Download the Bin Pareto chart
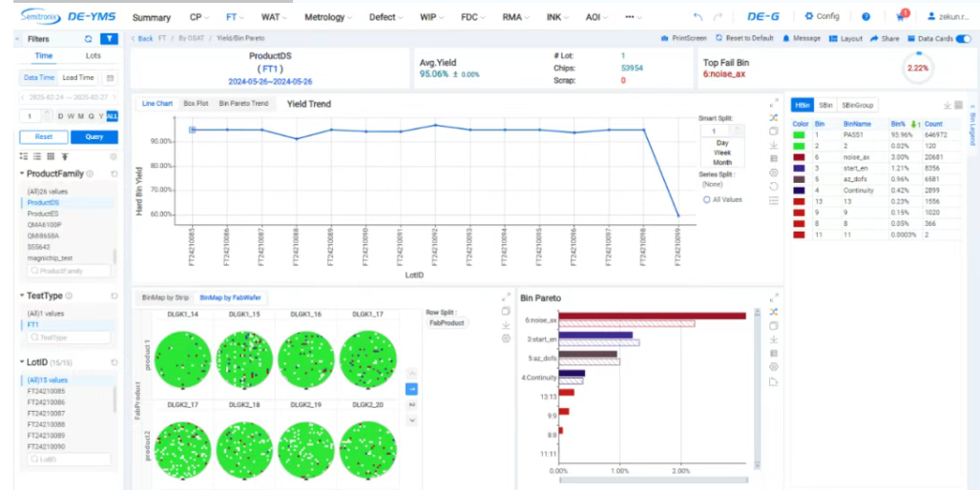This screenshot has height=490, width=980. click(774, 338)
